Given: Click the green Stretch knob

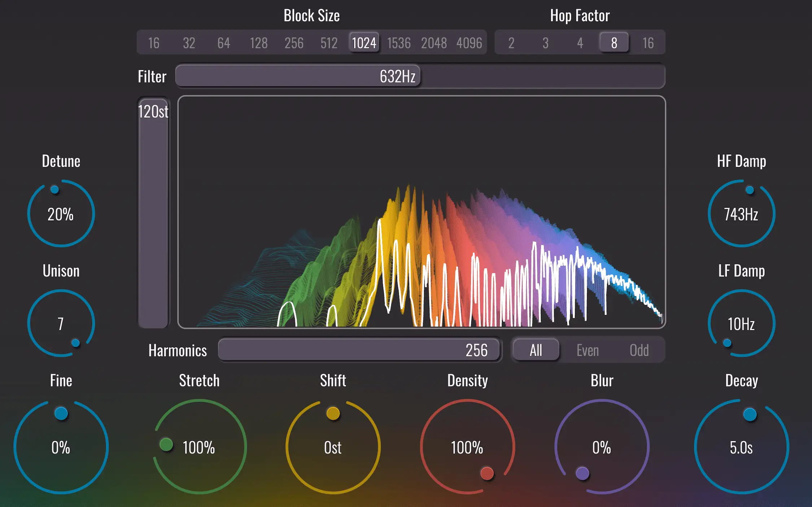Looking at the screenshot, I should pos(200,447).
